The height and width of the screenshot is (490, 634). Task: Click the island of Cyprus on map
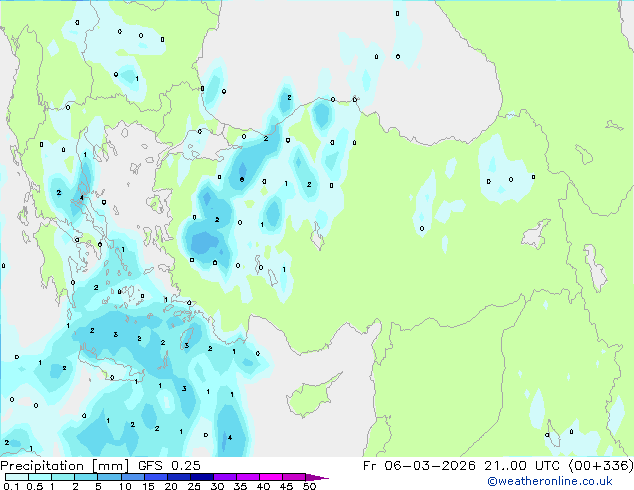[x=309, y=398]
